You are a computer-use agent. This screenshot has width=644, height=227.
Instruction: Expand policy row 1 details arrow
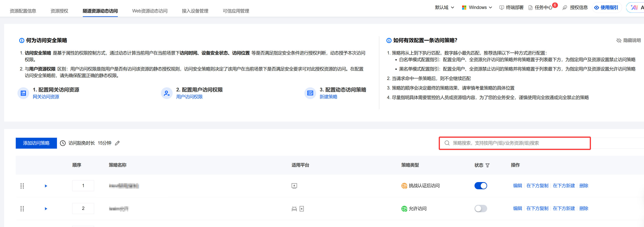point(46,186)
